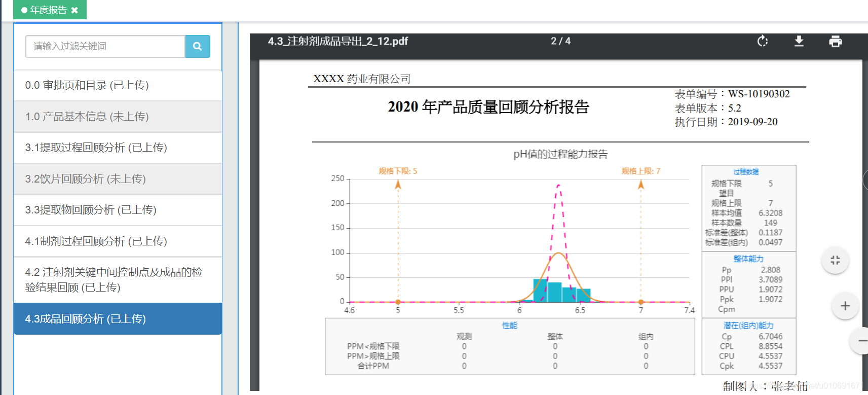The height and width of the screenshot is (395, 868).
Task: Click the report title 2020 年产品质量回顾分析报告
Action: tap(488, 107)
